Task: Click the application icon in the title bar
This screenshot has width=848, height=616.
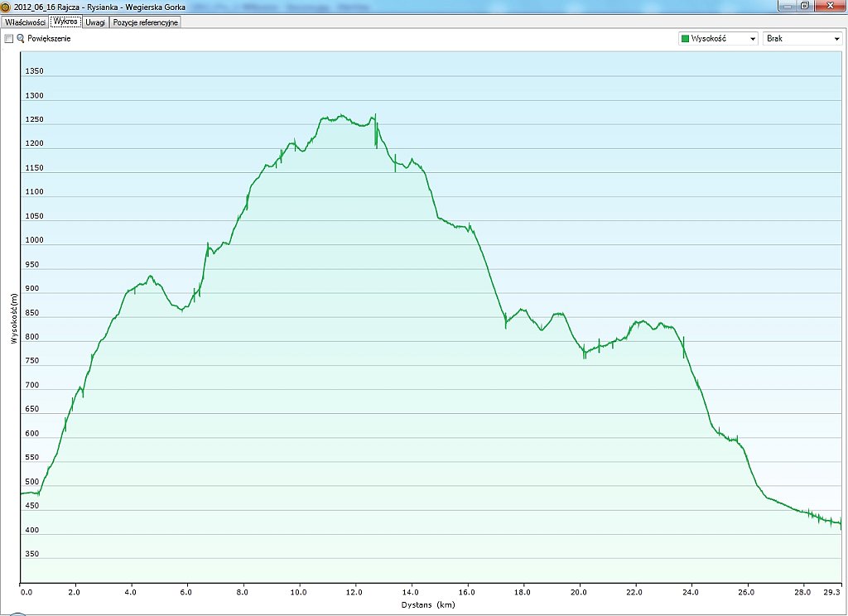Action: pos(6,7)
